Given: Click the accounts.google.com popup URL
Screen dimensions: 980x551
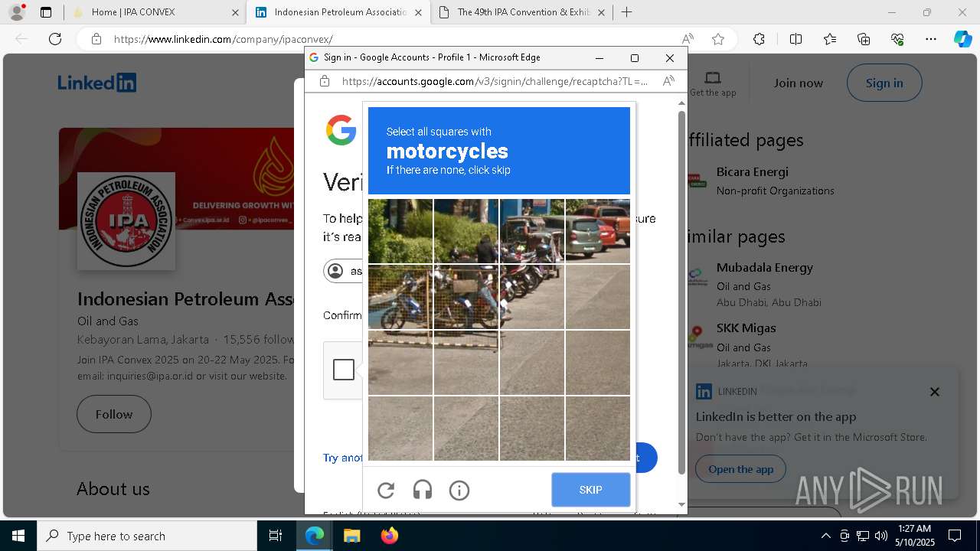Looking at the screenshot, I should (495, 81).
